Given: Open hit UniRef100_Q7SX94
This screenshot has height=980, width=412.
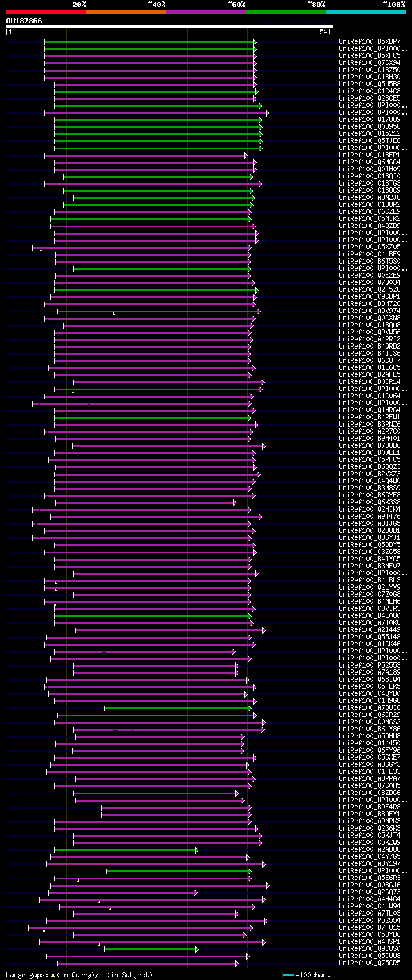Looking at the screenshot, I should pos(370,63).
